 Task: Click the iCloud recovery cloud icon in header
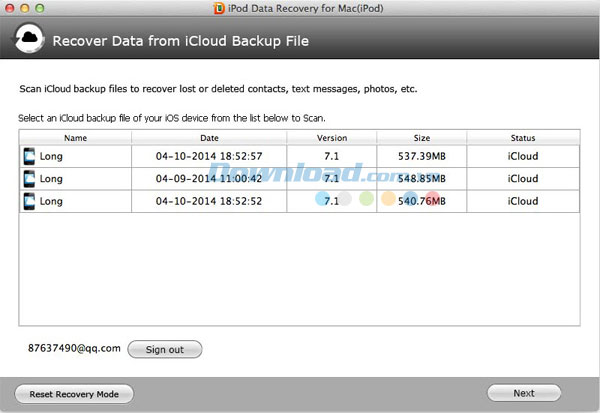coord(29,39)
